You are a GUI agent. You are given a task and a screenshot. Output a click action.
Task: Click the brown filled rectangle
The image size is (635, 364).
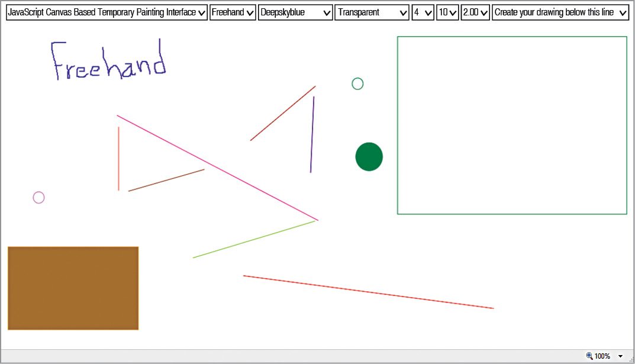(x=73, y=288)
